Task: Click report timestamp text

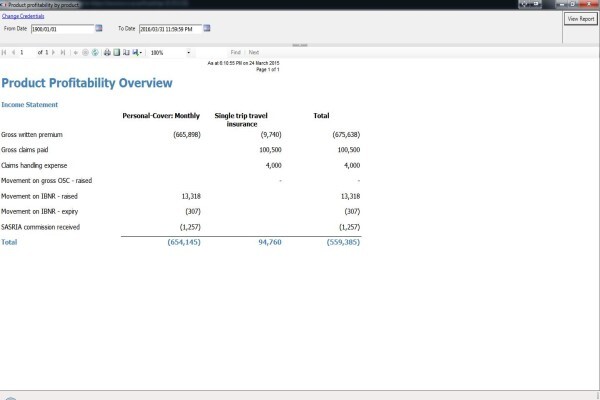Action: pyautogui.click(x=243, y=63)
